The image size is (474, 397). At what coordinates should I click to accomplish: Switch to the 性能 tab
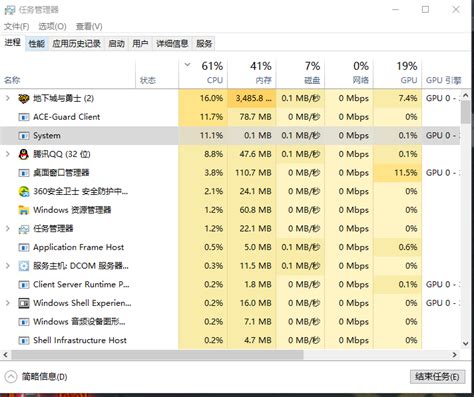pos(37,44)
